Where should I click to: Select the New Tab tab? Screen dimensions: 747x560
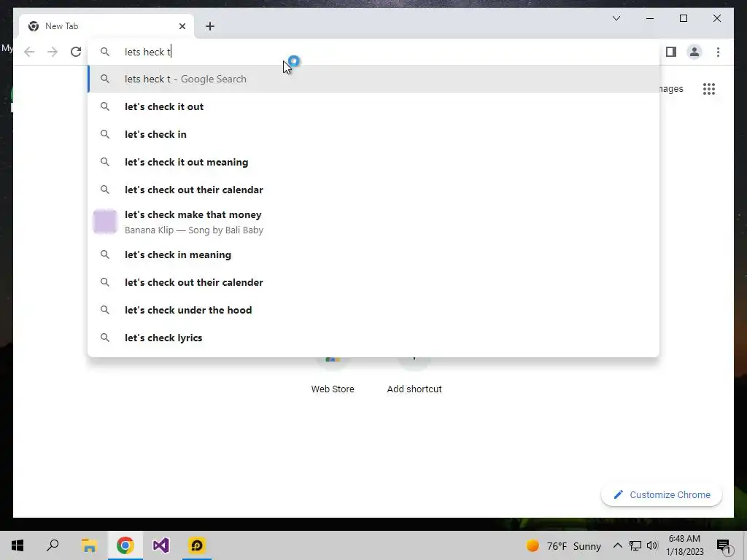tap(107, 26)
